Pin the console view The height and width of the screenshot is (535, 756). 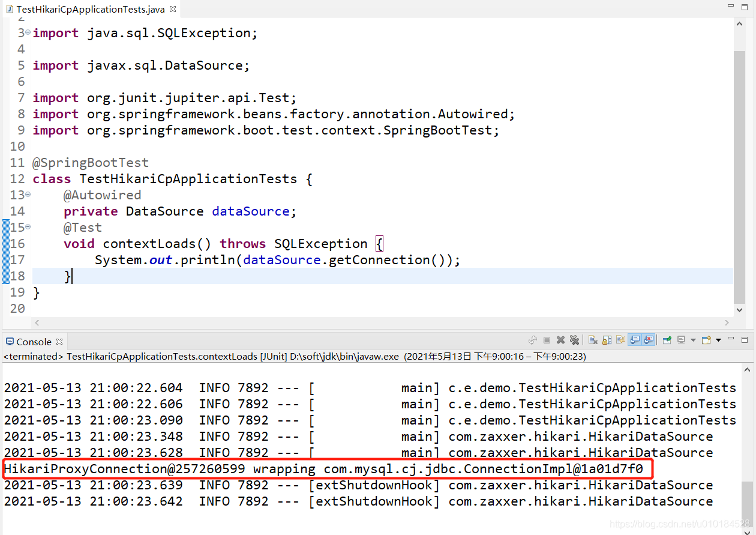pyautogui.click(x=667, y=340)
